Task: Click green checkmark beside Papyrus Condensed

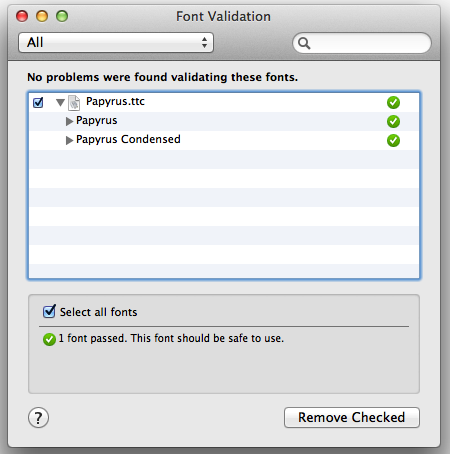Action: point(393,140)
